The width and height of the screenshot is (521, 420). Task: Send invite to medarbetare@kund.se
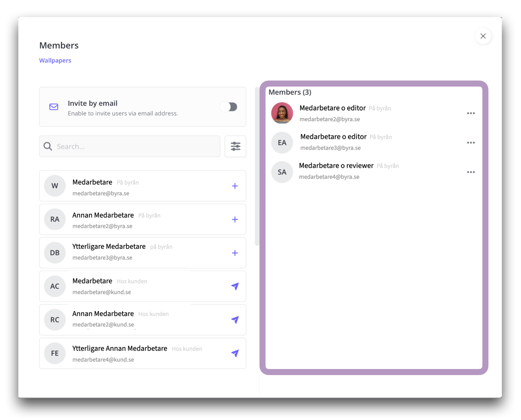point(235,286)
